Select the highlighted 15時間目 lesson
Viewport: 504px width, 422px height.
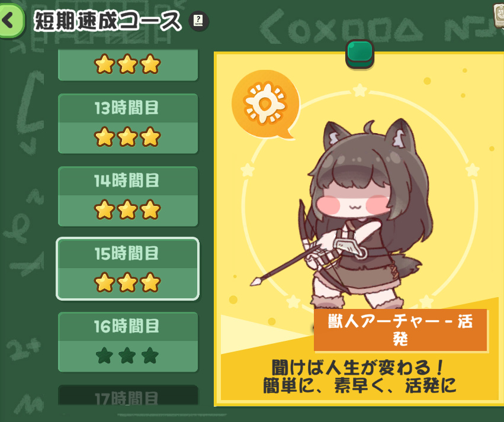pos(128,269)
